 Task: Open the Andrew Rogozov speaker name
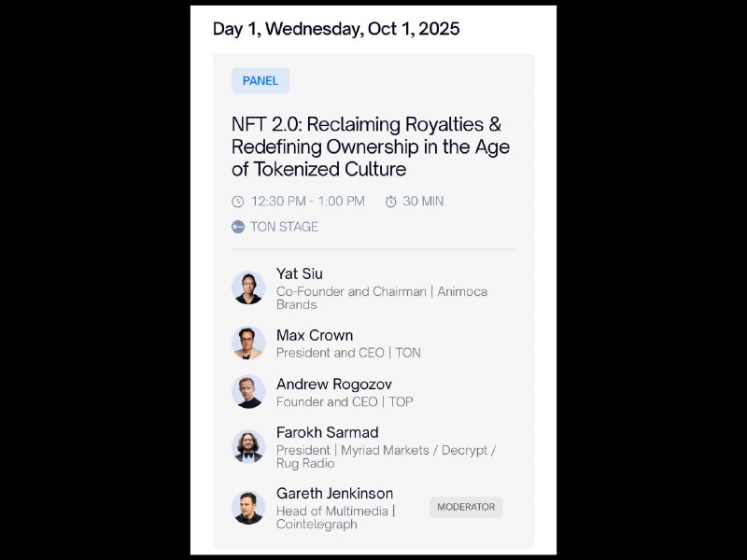point(334,384)
